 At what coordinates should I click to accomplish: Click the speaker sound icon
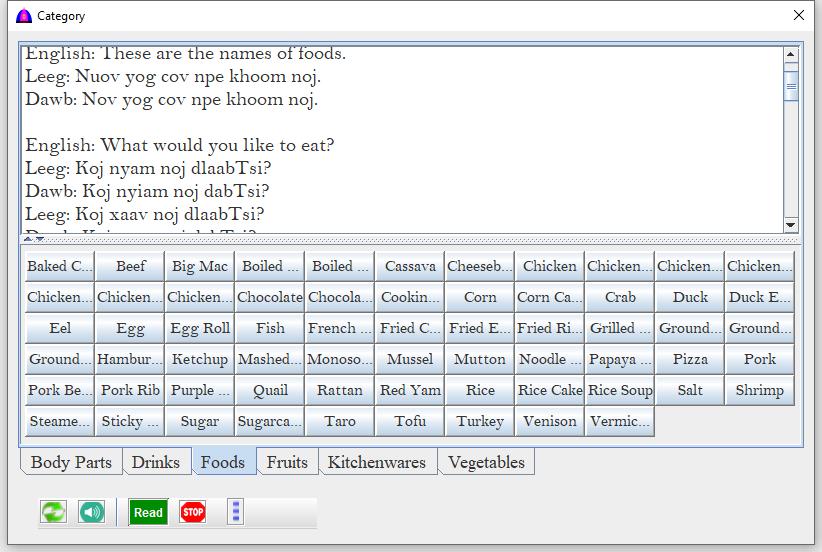[92, 513]
